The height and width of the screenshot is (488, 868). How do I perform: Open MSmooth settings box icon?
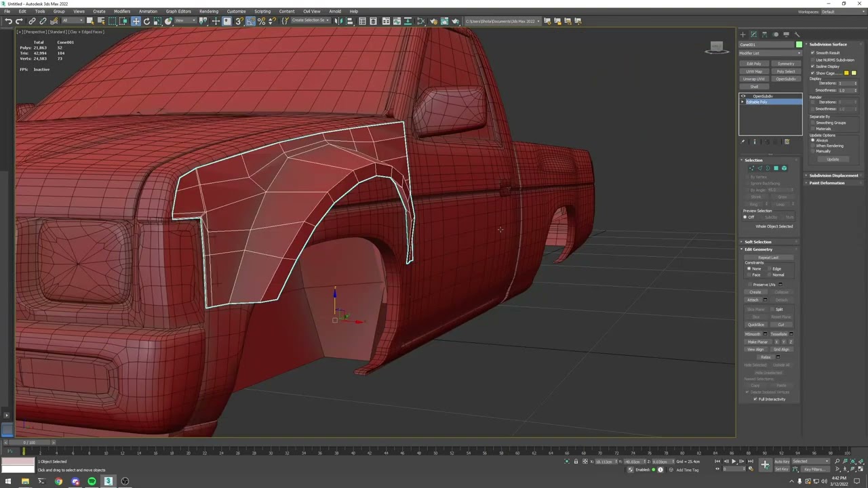[765, 334]
